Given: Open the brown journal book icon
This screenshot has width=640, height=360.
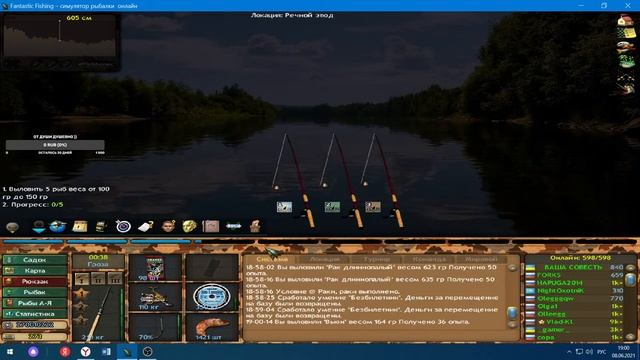Looking at the screenshot, I should click(211, 226).
